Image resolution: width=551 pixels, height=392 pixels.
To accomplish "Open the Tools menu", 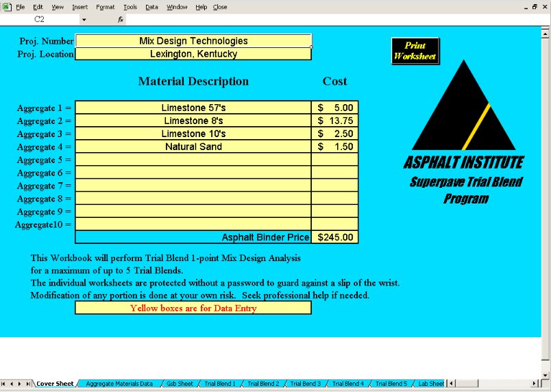I will pyautogui.click(x=130, y=7).
